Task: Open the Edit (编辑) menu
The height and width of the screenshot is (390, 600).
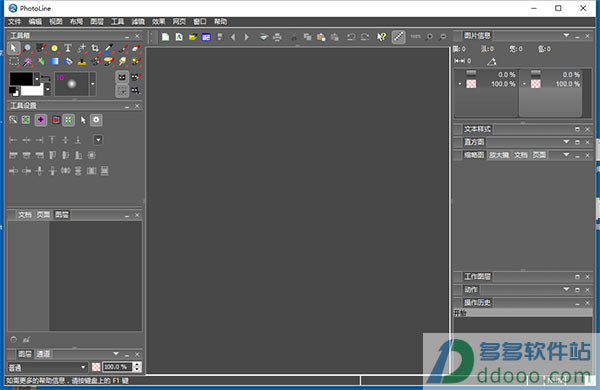Action: tap(35, 21)
